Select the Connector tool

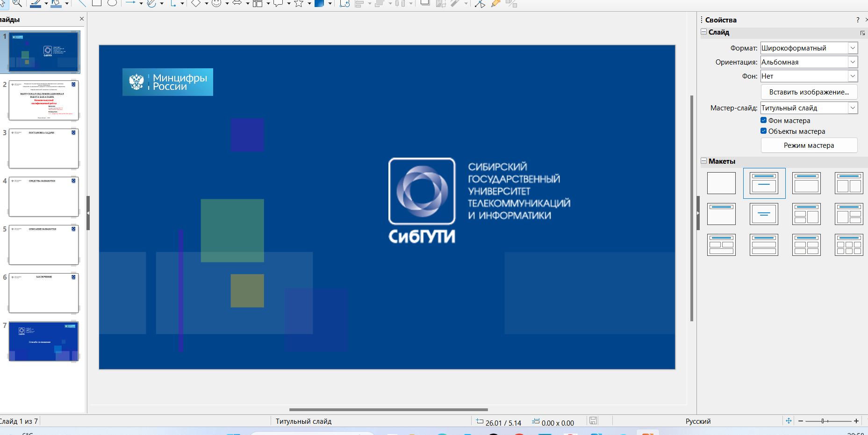[x=173, y=3]
